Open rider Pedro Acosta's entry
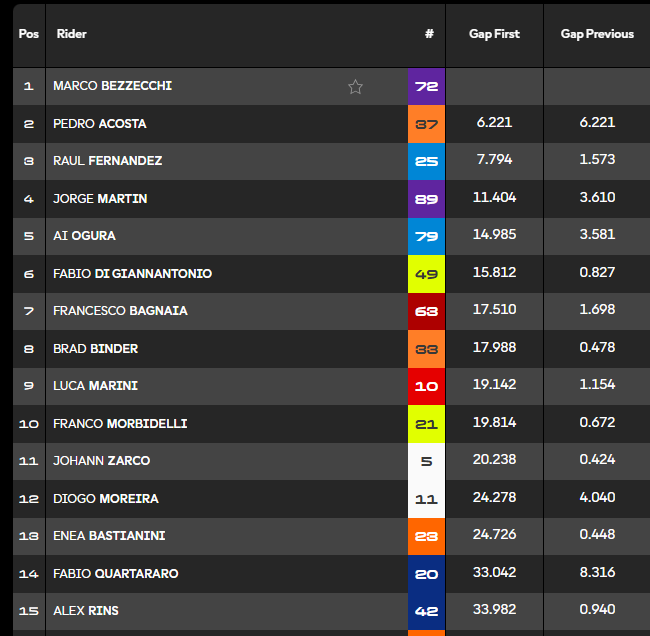The height and width of the screenshot is (636, 650). (x=99, y=124)
